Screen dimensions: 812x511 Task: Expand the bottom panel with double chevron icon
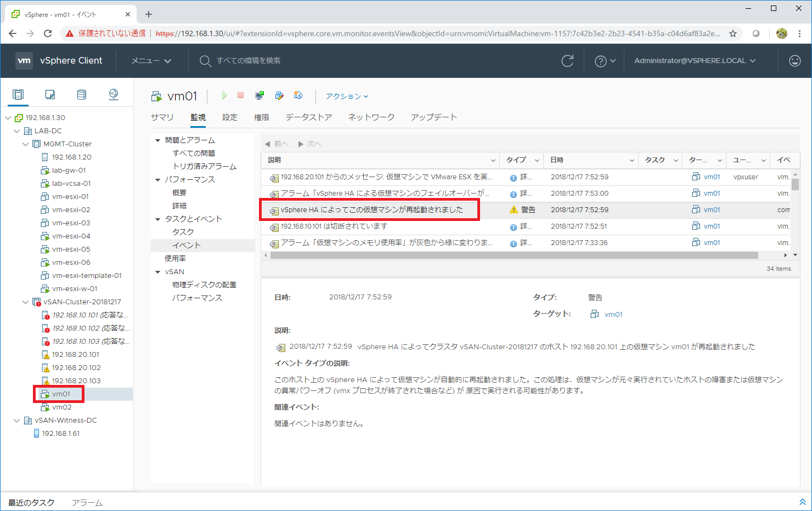click(x=802, y=502)
